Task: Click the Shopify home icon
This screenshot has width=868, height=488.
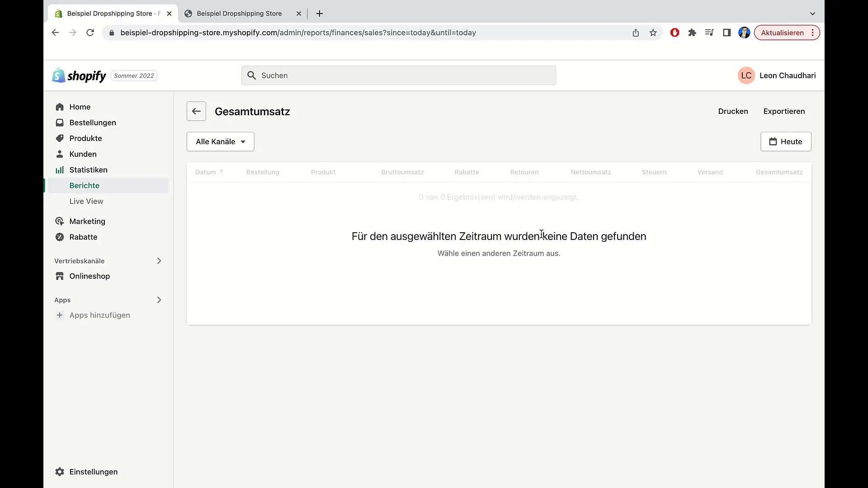Action: (57, 75)
